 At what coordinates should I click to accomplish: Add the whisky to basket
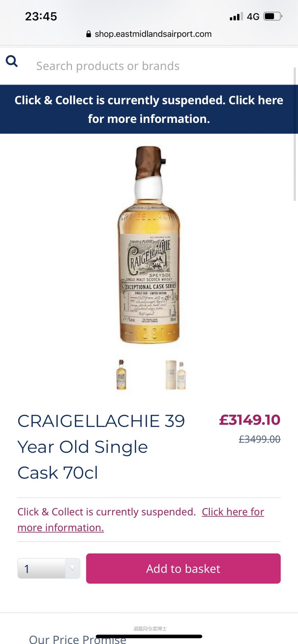pos(183,568)
